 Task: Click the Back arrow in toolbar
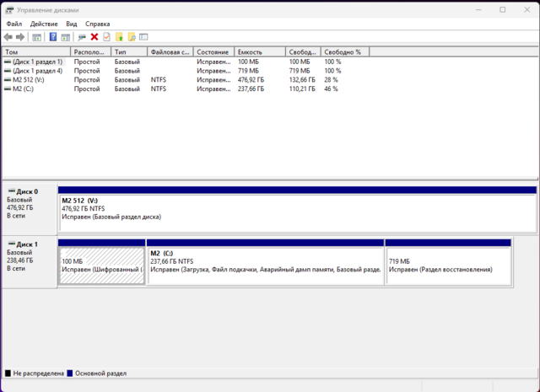coord(8,37)
